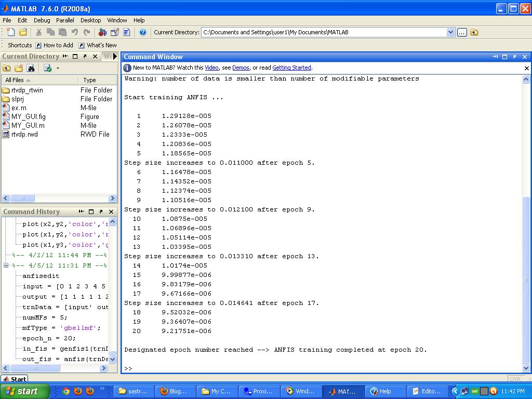Collapse the 4/5/12 11:31 PM history group
The width and height of the screenshot is (532, 399).
pyautogui.click(x=6, y=265)
